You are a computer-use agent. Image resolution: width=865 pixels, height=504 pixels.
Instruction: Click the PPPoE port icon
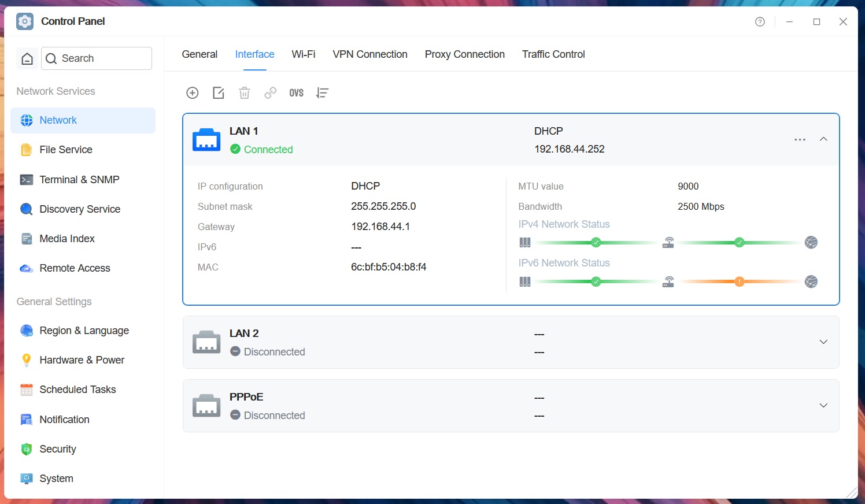(x=206, y=405)
